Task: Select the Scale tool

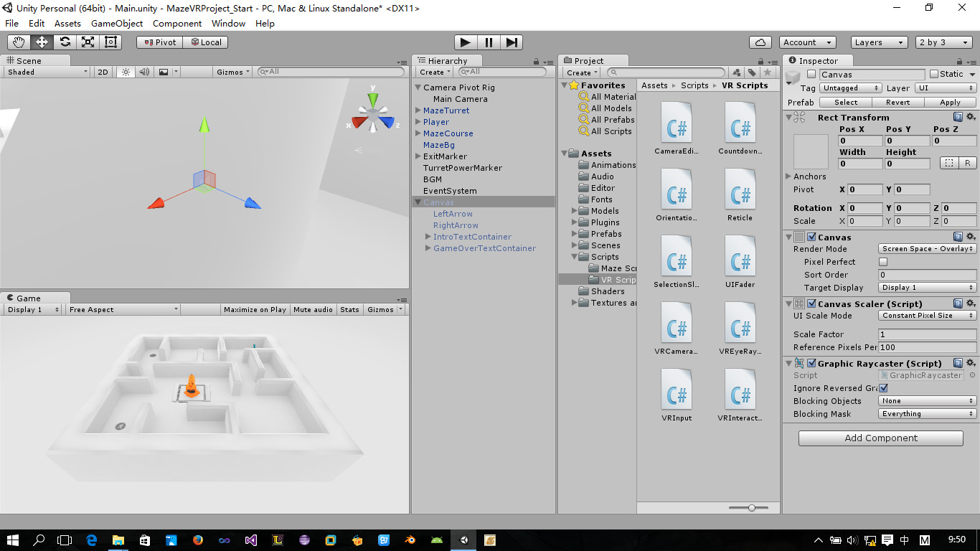Action: pyautogui.click(x=88, y=42)
